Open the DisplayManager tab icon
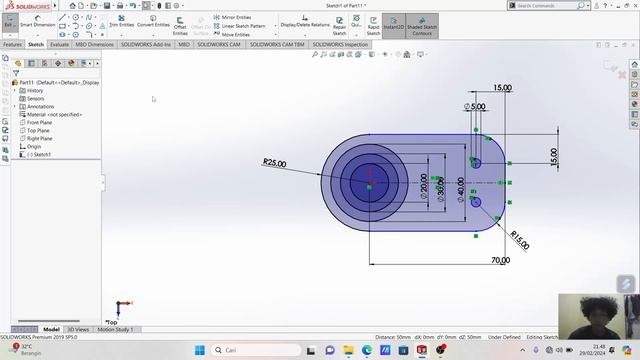The width and height of the screenshot is (640, 360). click(x=71, y=63)
